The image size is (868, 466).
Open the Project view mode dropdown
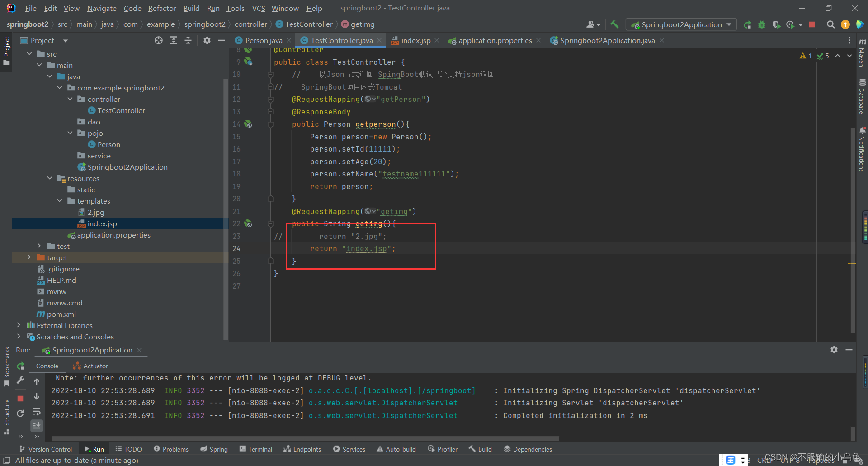point(65,41)
